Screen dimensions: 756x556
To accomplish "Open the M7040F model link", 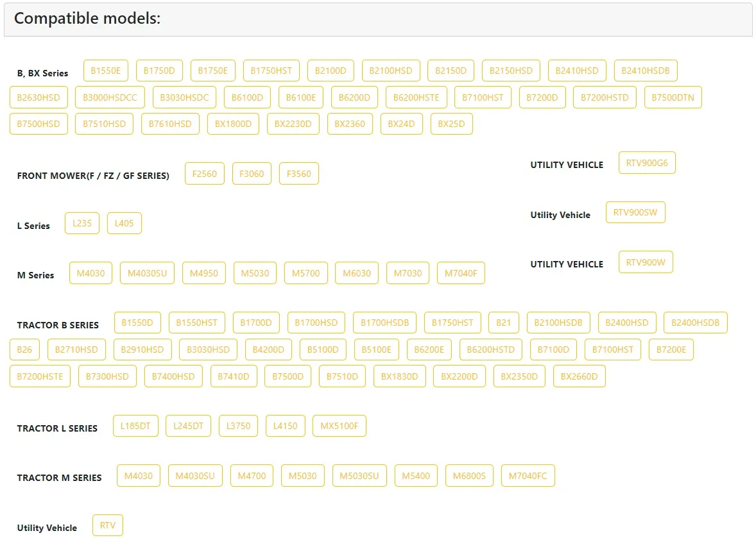I will (x=461, y=273).
